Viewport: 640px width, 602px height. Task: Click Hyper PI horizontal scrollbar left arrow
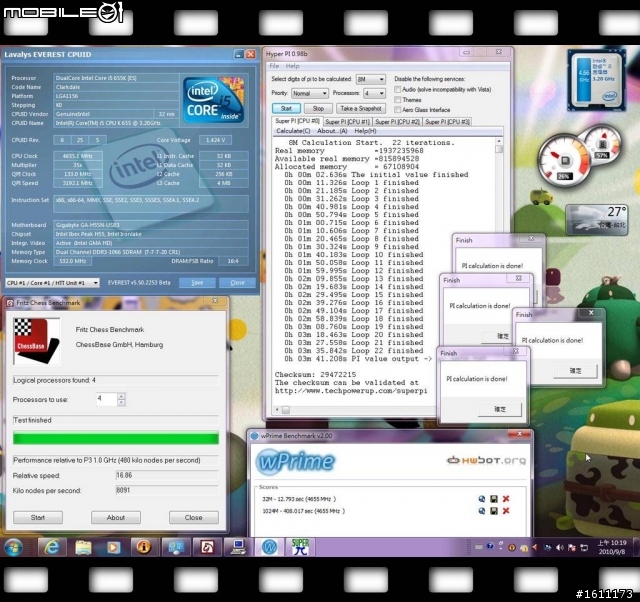point(278,409)
